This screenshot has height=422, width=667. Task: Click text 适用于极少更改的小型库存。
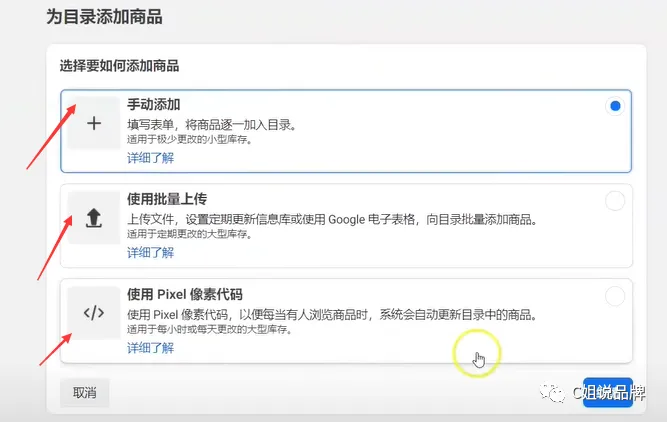coord(190,140)
